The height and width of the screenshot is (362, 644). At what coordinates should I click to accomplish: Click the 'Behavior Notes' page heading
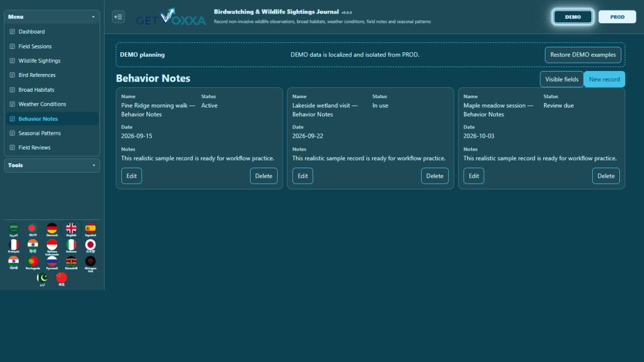click(x=153, y=79)
